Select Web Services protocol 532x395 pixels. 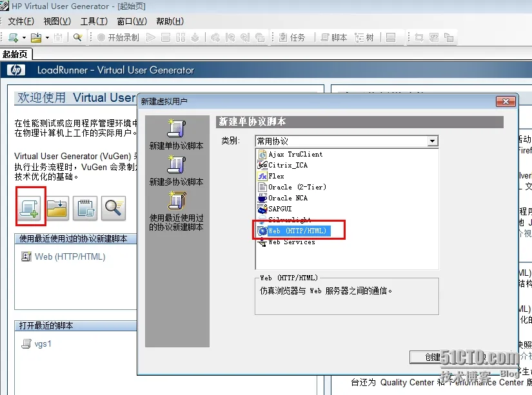[x=286, y=242]
